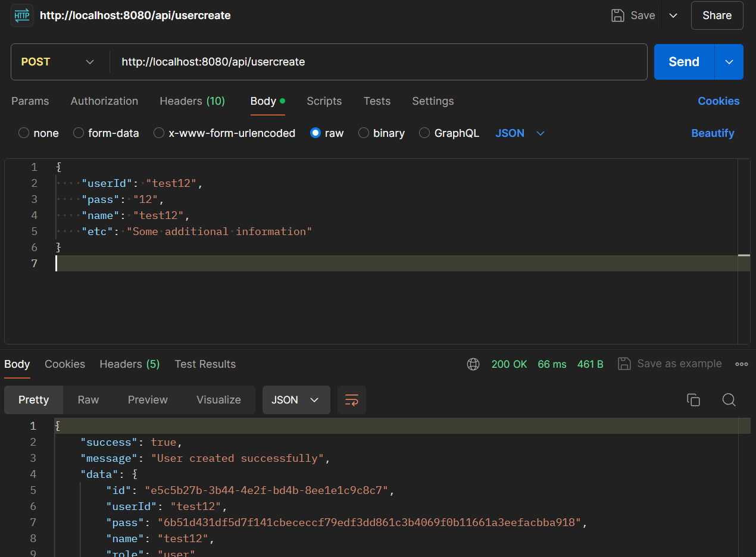Viewport: 756px width, 557px height.
Task: Click the request editor vertical scrollbar
Action: [x=744, y=251]
